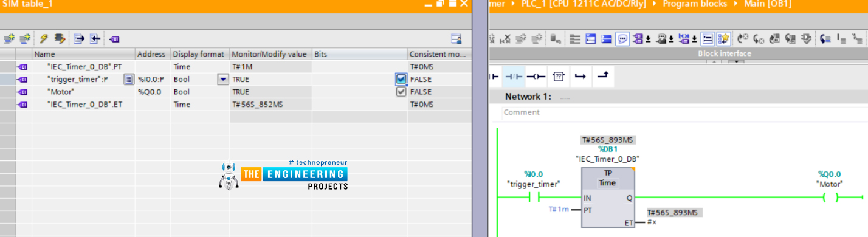This screenshot has height=237, width=868.
Task: Click the favorites star icon in editor toolbar
Action: tap(723, 39)
